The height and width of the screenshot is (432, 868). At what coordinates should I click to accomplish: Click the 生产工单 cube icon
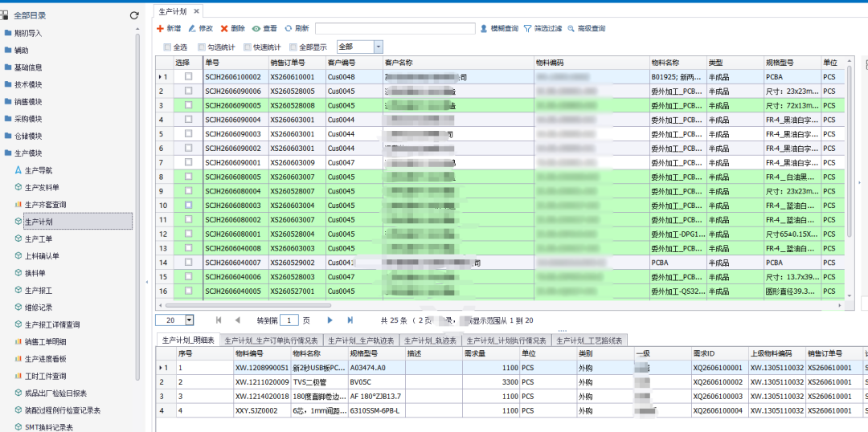[18, 239]
